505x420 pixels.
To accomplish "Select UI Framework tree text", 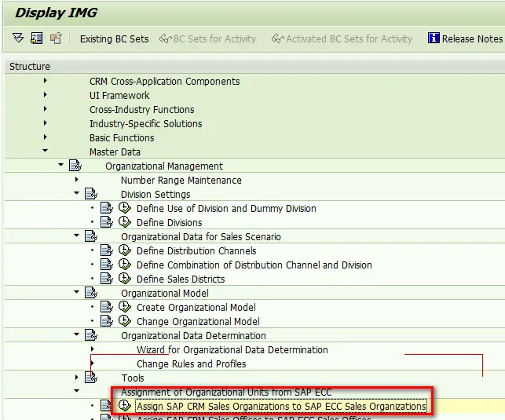I will (x=119, y=95).
